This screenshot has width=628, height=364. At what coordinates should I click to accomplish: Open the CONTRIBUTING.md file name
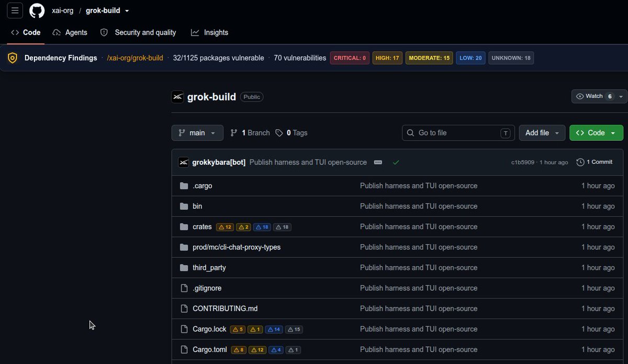click(x=225, y=309)
